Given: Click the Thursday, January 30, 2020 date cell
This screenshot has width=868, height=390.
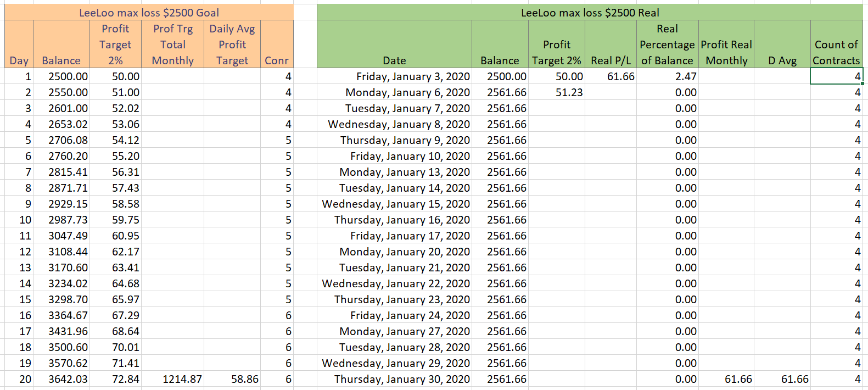Looking at the screenshot, I should point(394,379).
